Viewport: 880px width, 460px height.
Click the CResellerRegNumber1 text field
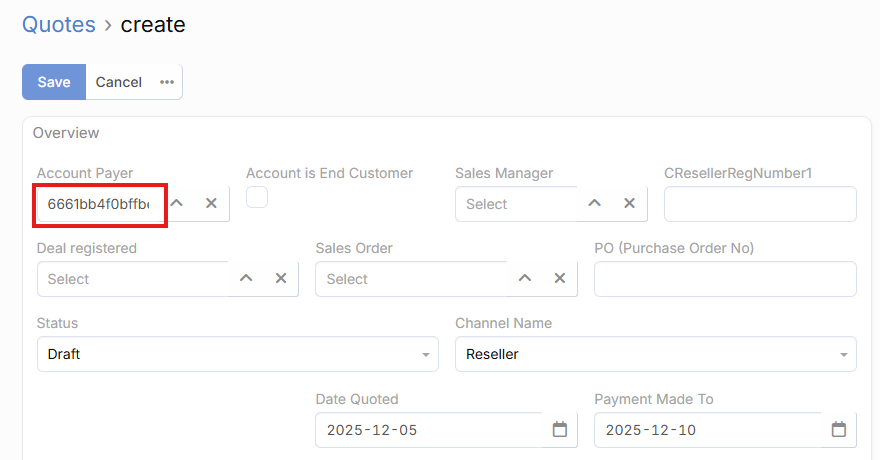[x=760, y=204]
